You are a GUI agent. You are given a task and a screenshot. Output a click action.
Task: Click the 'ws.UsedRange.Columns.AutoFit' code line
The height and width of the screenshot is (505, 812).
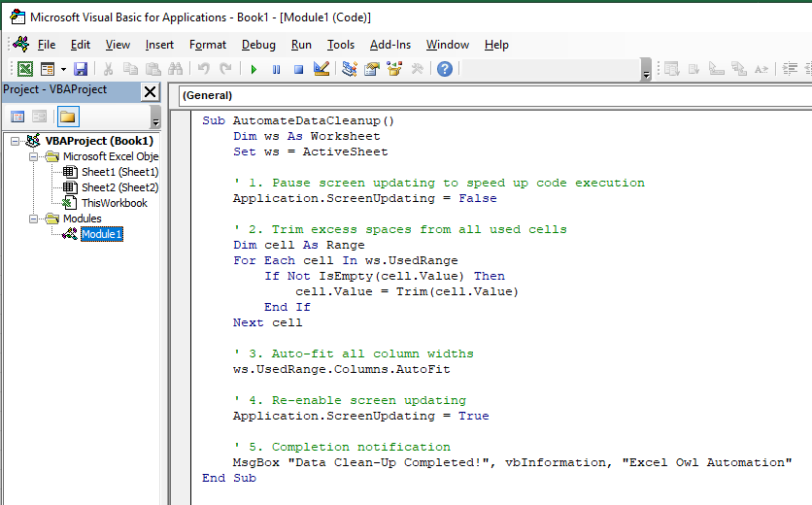click(x=341, y=369)
